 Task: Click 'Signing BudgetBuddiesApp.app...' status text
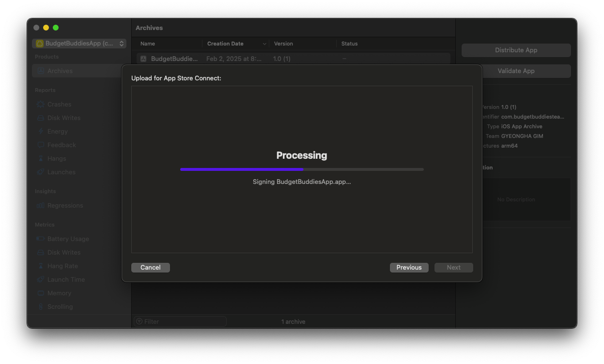click(302, 182)
